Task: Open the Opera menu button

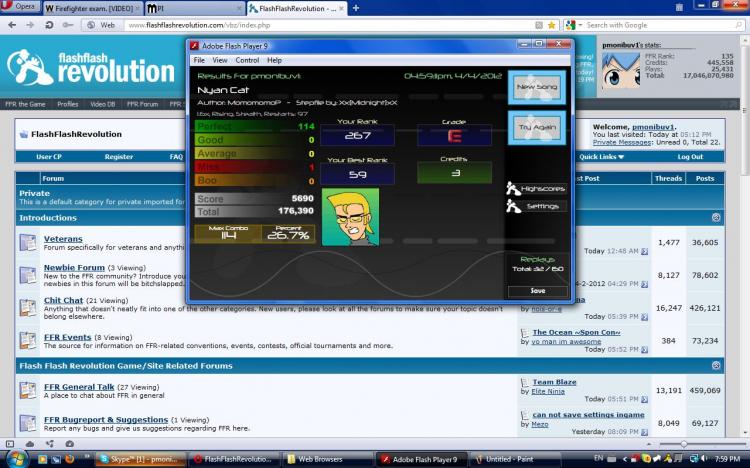Action: pyautogui.click(x=20, y=7)
